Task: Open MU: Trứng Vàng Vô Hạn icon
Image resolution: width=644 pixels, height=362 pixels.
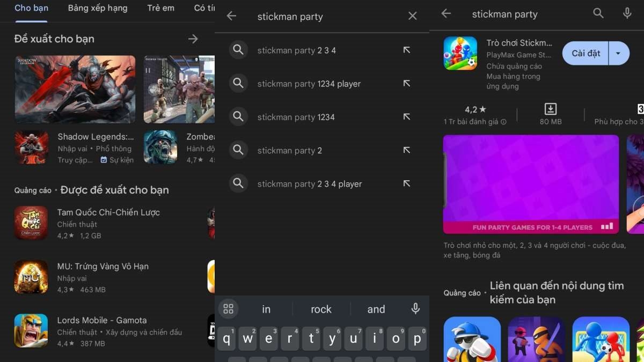Action: click(31, 277)
